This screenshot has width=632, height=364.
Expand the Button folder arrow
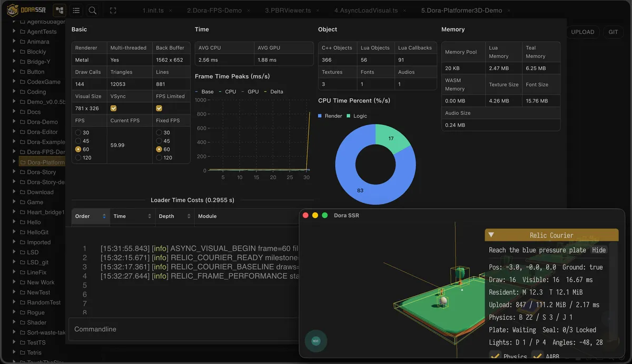(x=14, y=72)
